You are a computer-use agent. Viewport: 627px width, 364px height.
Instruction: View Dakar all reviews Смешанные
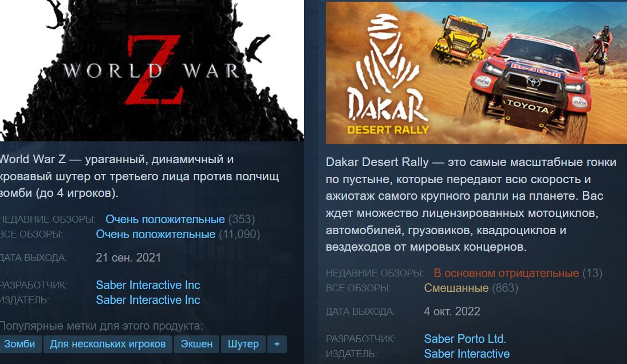click(456, 288)
